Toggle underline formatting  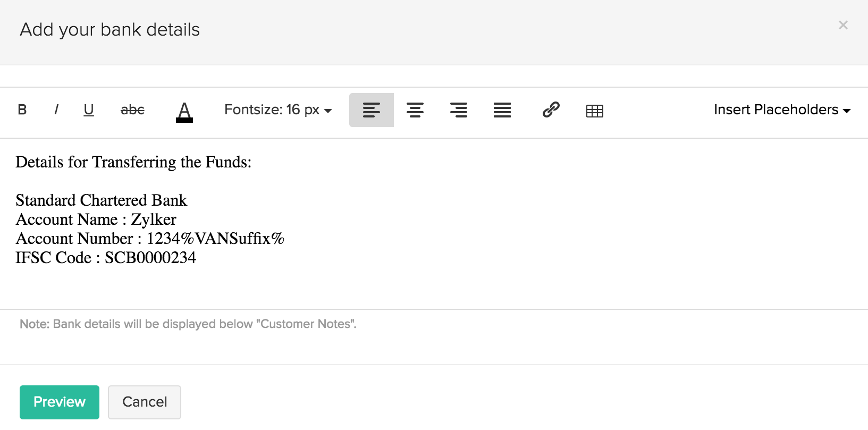point(89,110)
